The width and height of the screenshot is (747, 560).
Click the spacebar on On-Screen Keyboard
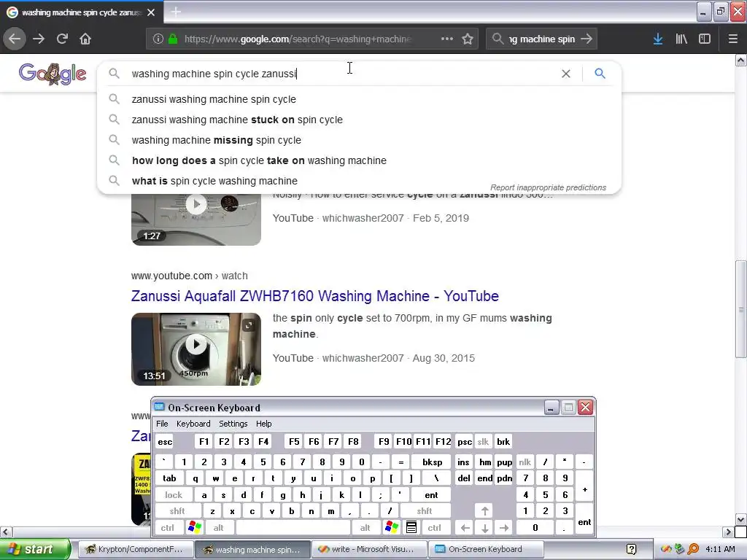point(293,528)
